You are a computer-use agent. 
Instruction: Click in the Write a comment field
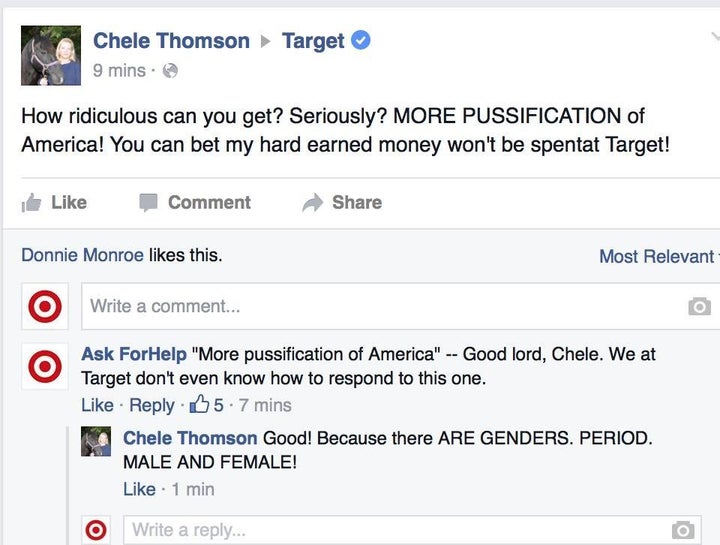tap(400, 306)
